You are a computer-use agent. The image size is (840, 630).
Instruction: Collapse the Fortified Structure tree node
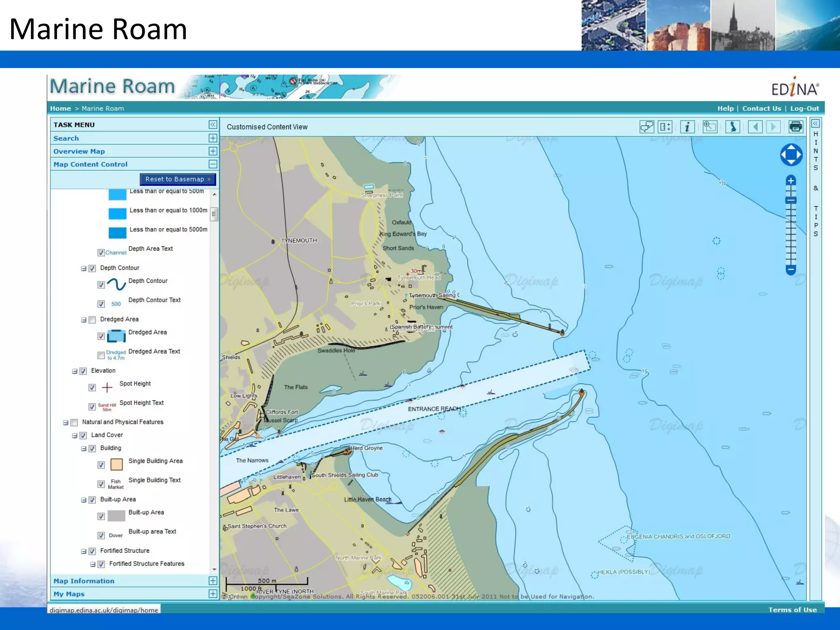click(x=83, y=551)
